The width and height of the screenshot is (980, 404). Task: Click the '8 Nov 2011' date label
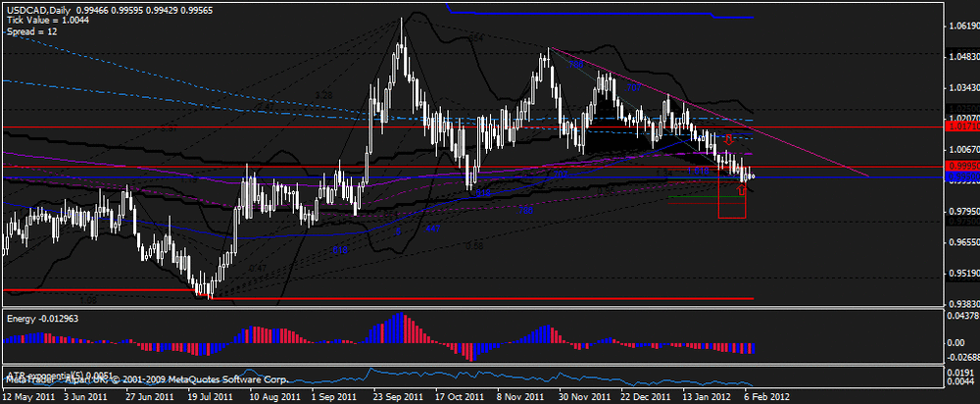[518, 396]
